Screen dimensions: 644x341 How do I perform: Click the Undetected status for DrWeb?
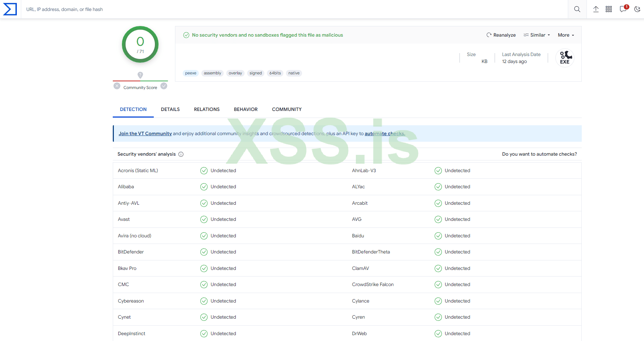[458, 334]
